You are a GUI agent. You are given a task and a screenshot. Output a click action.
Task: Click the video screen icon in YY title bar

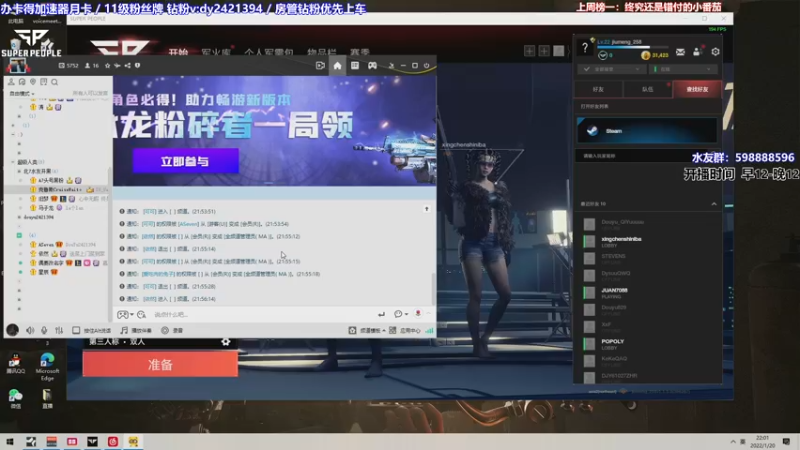[x=320, y=66]
